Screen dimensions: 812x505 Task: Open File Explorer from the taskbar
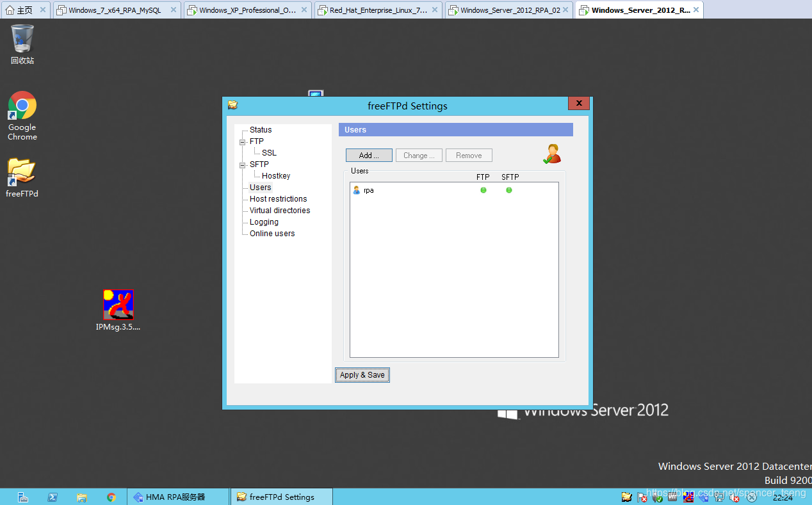81,497
